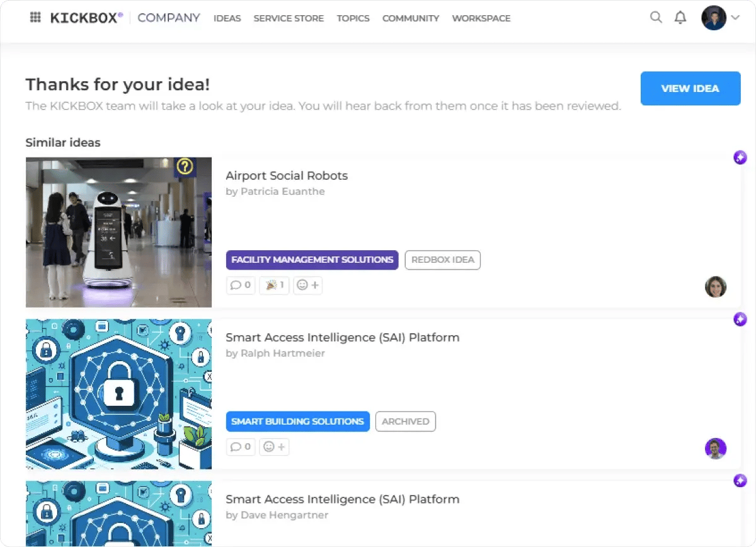756x547 pixels.
Task: Open Dave Hengartner's Smart Access Intelligence title
Action: 343,499
